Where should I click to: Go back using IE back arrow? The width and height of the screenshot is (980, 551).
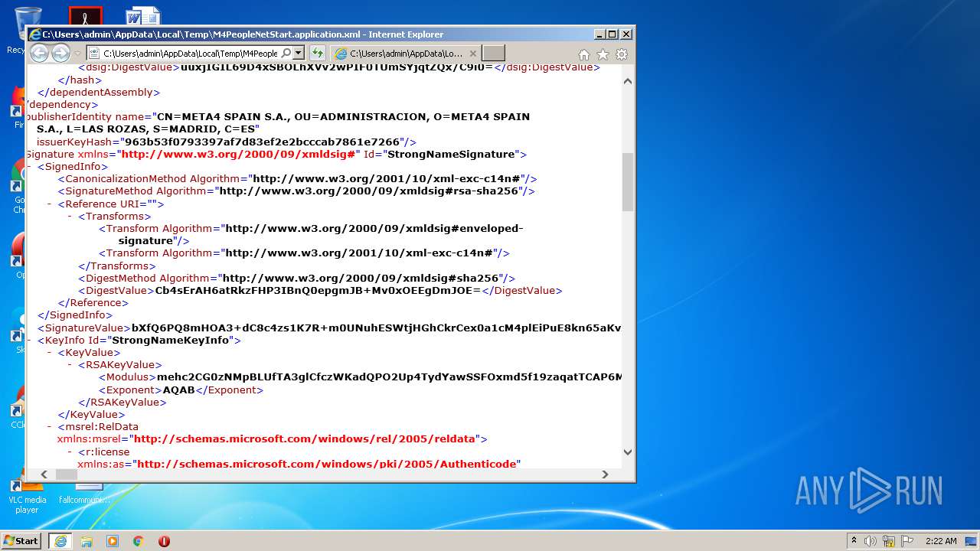39,53
